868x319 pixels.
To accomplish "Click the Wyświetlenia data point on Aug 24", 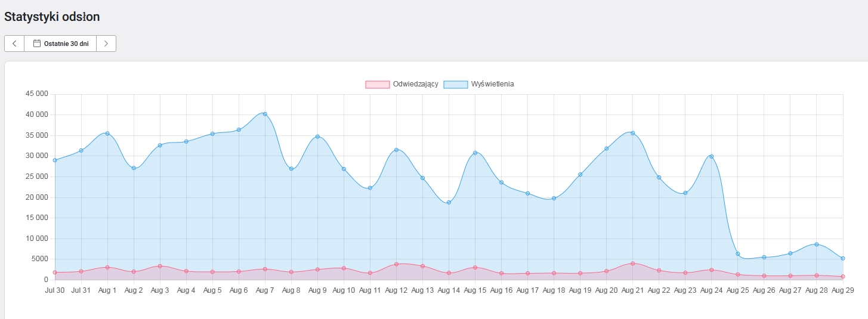I will [x=711, y=156].
